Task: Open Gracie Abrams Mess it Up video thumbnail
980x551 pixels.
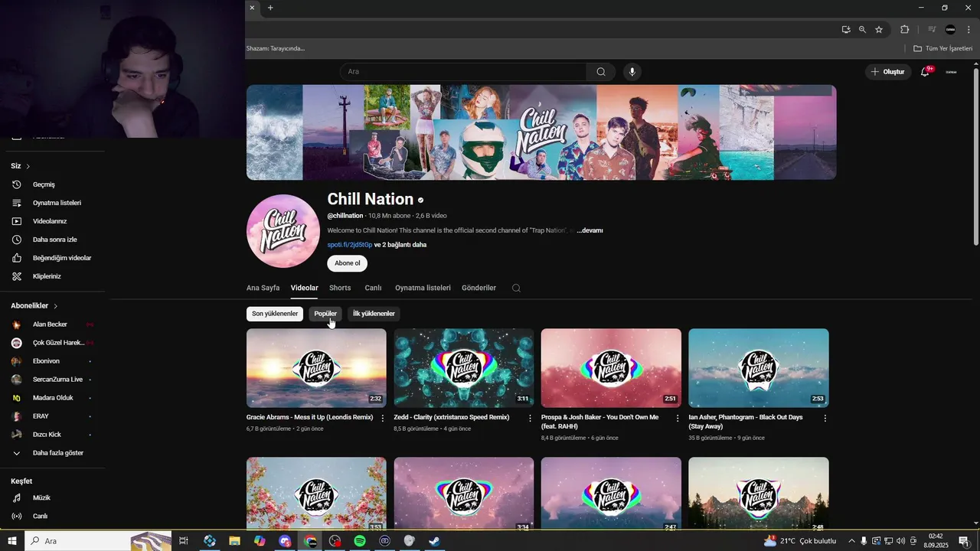Action: tap(316, 368)
